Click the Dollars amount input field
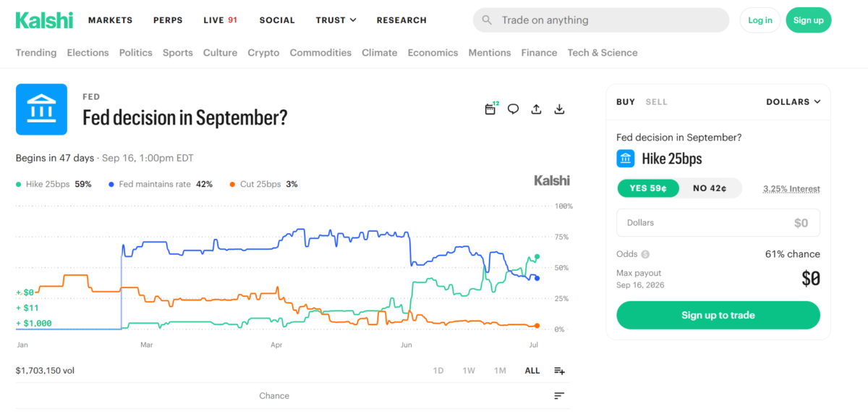The height and width of the screenshot is (412, 868). (x=718, y=223)
